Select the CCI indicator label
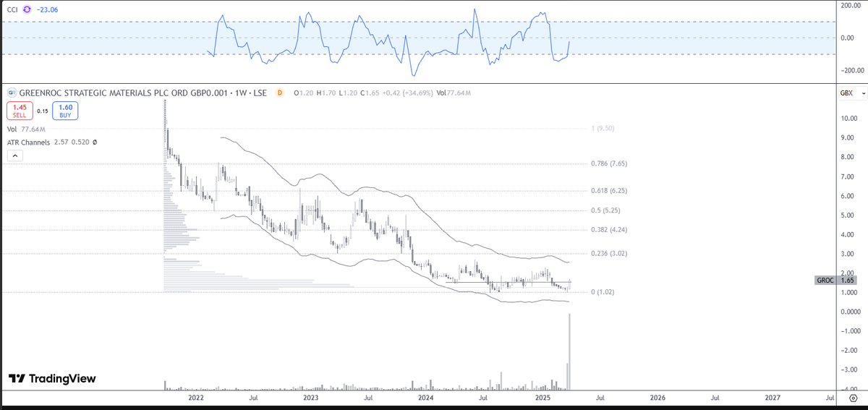 (12, 9)
